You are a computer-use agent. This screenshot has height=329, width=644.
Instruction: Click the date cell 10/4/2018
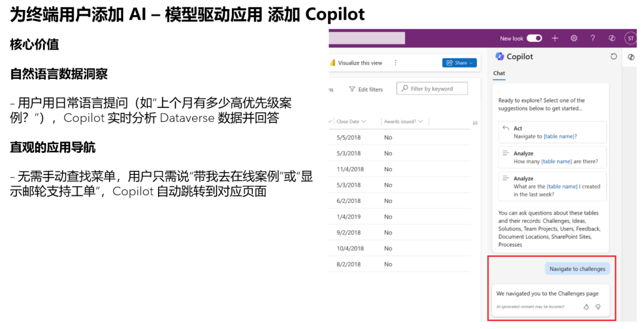pos(350,248)
